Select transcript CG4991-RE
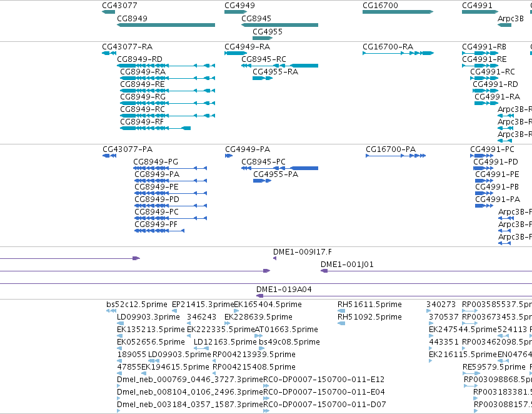This screenshot has width=532, height=414. click(x=484, y=59)
